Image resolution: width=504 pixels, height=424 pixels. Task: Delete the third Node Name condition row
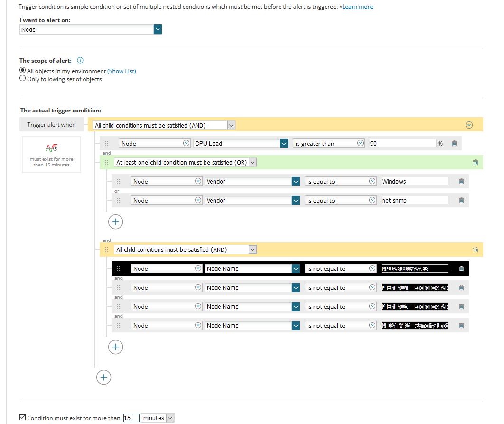[461, 306]
